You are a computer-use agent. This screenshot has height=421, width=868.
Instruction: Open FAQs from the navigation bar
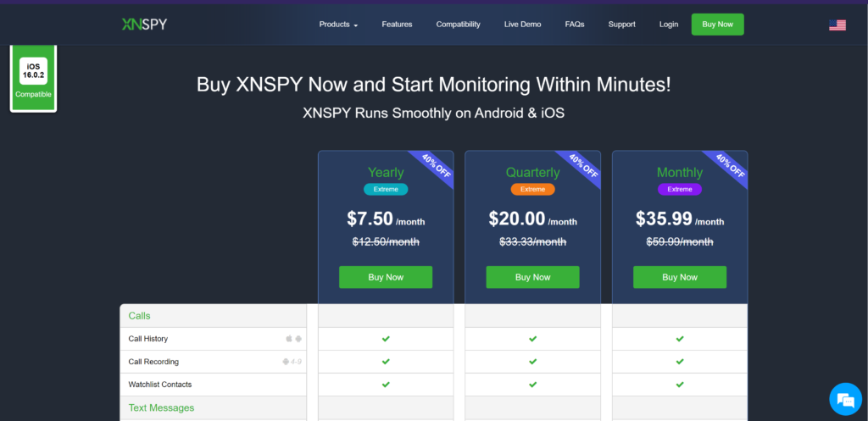click(x=575, y=25)
